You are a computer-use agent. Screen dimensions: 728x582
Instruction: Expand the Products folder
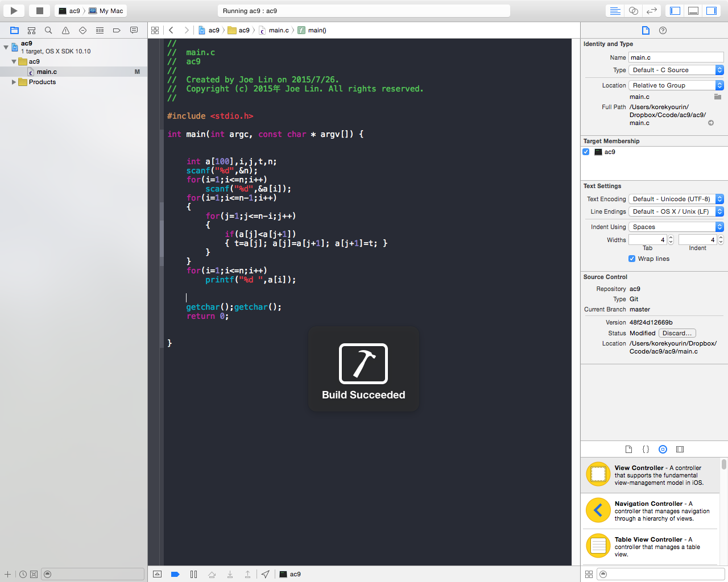14,82
